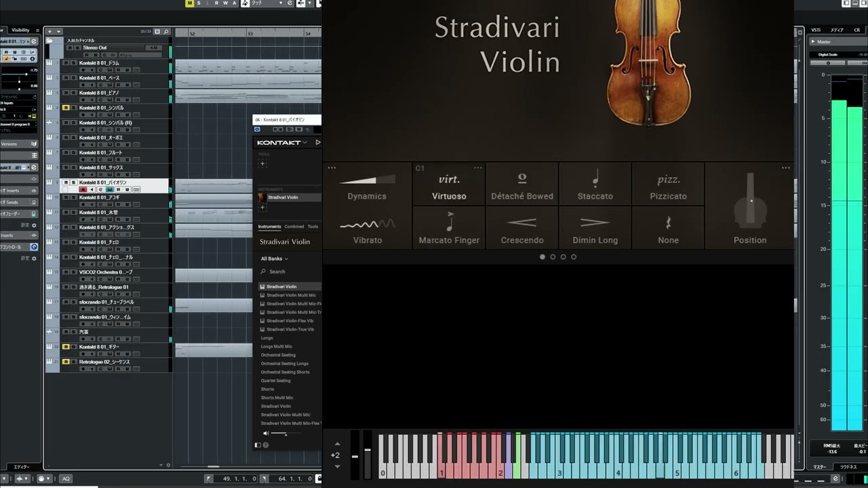868x488 pixels.
Task: Click the Kontakt play arrow button
Action: tap(318, 142)
